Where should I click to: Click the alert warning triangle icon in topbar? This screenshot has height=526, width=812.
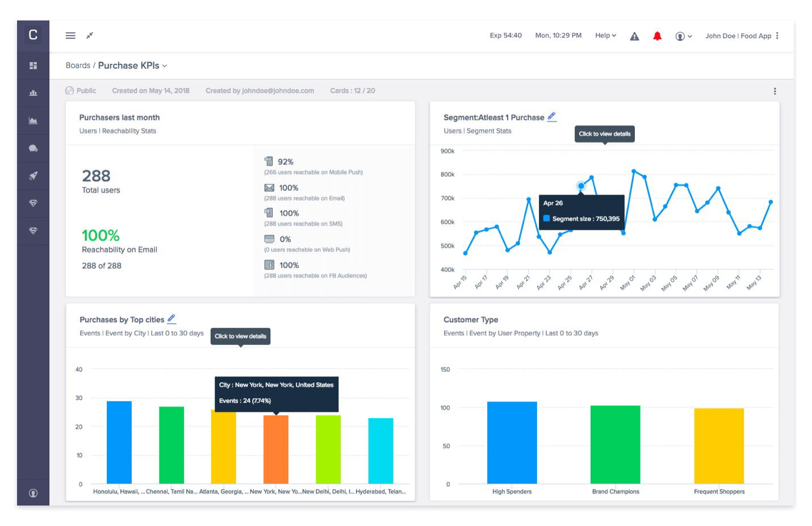coord(634,35)
